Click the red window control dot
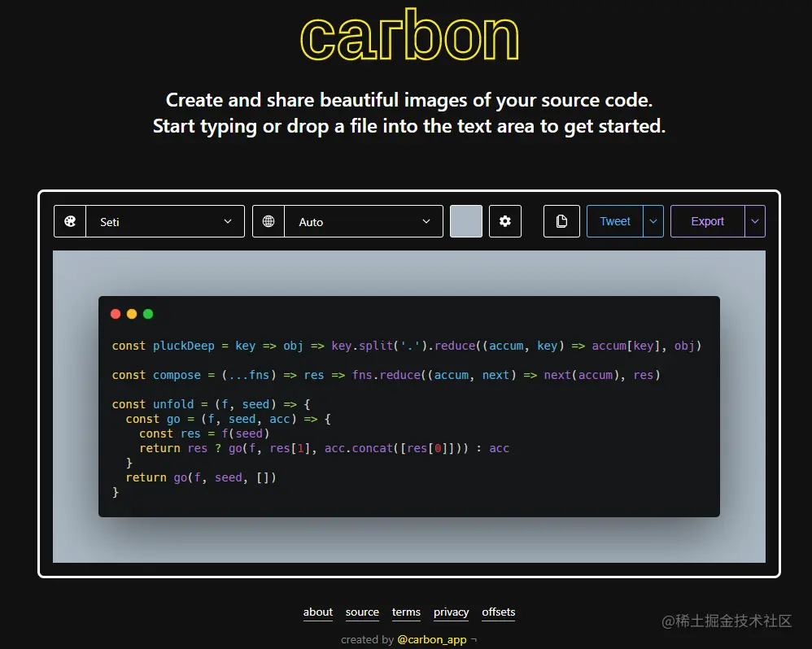812x649 pixels. (116, 314)
